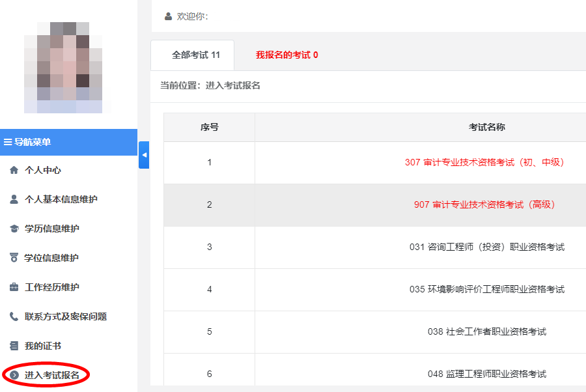
Task: Open the 907 审计专业技术资格考试(高级) link
Action: (484, 204)
